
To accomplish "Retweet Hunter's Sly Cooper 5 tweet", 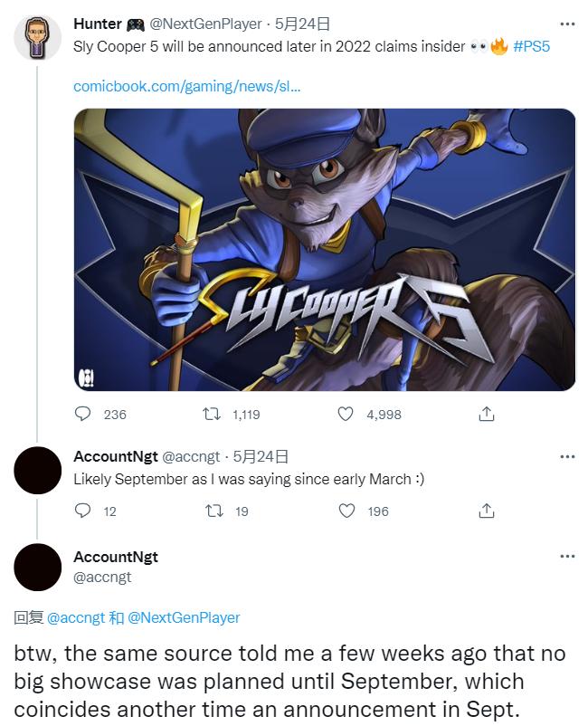I will tap(214, 414).
